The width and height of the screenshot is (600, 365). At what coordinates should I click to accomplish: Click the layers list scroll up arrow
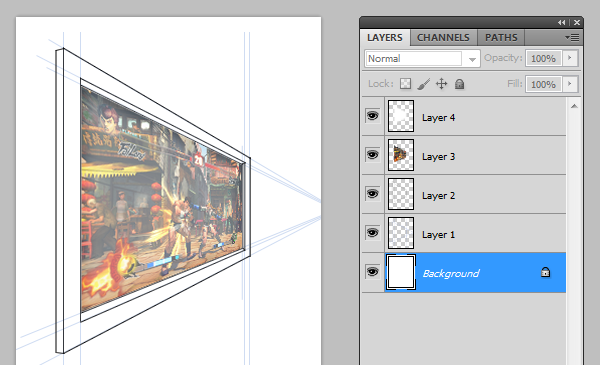(x=574, y=106)
